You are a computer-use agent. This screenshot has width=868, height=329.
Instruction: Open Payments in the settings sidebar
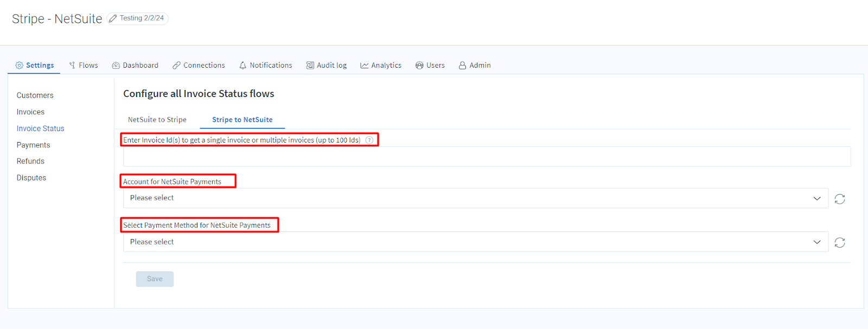click(x=33, y=145)
